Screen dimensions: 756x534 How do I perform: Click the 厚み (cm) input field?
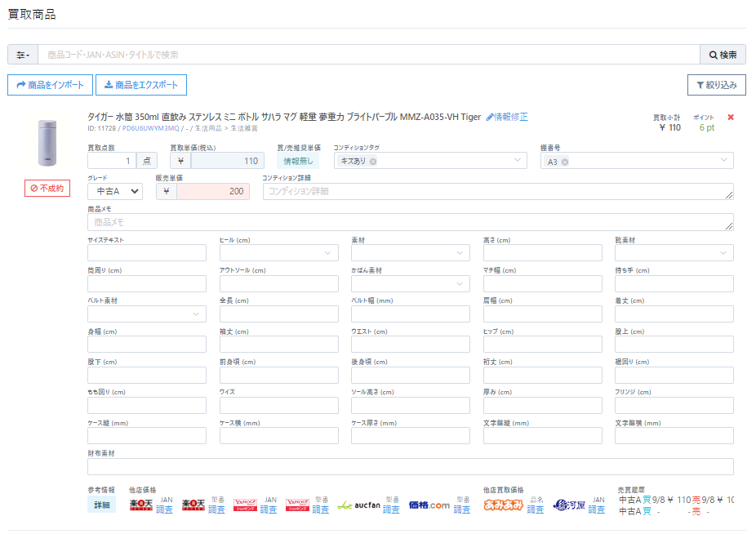tap(543, 406)
